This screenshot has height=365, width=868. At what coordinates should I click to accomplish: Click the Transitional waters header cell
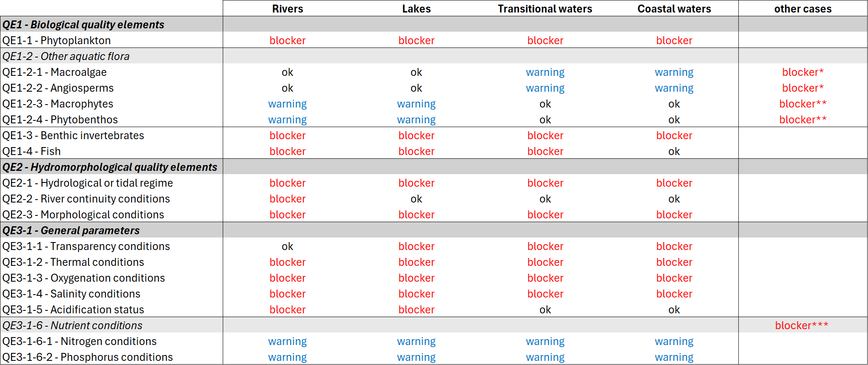[545, 9]
